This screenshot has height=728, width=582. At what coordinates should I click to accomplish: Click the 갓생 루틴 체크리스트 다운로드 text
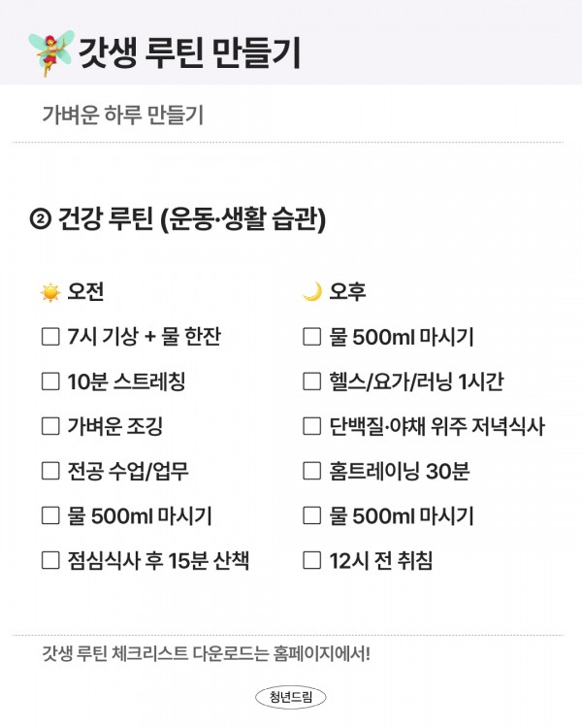[x=206, y=653]
